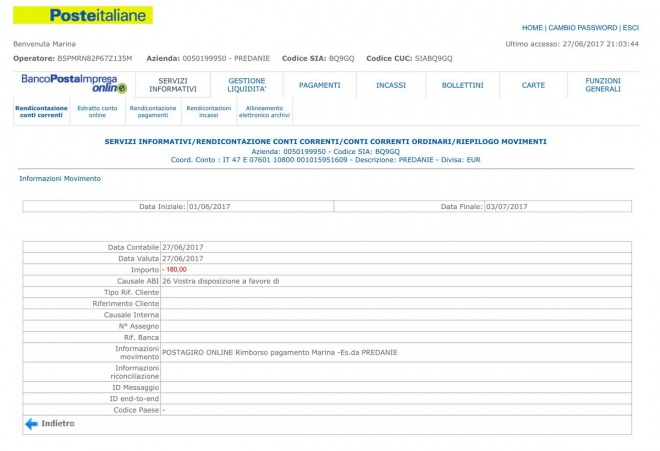Open the HOME link
The image size is (660, 451).
(x=532, y=28)
